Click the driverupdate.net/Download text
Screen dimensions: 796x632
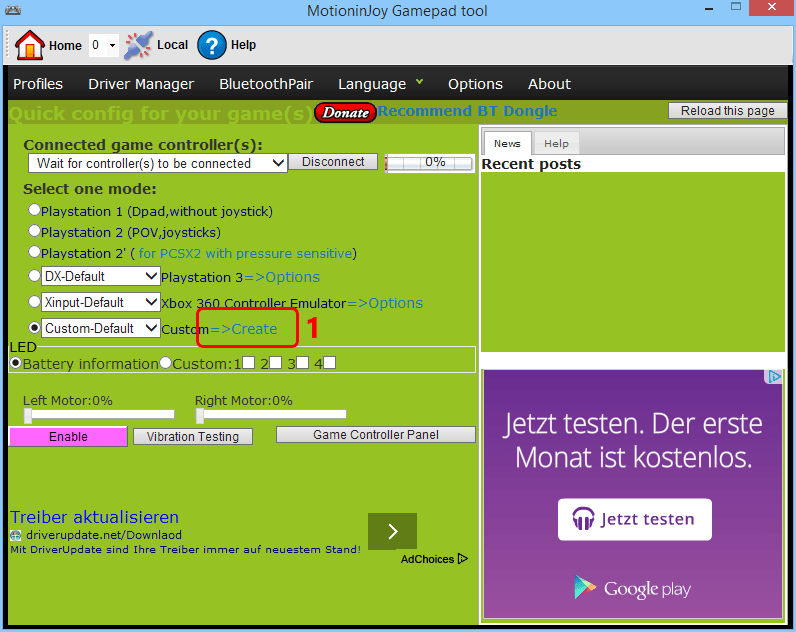(x=104, y=535)
